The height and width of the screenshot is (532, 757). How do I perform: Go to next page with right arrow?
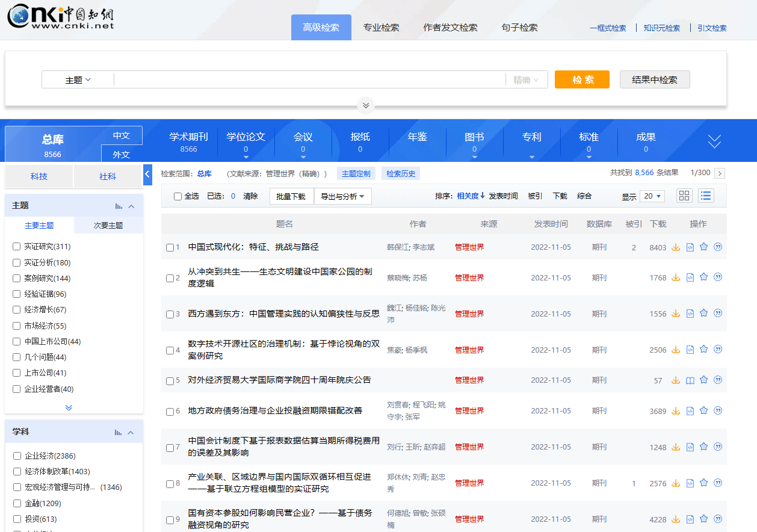point(720,173)
